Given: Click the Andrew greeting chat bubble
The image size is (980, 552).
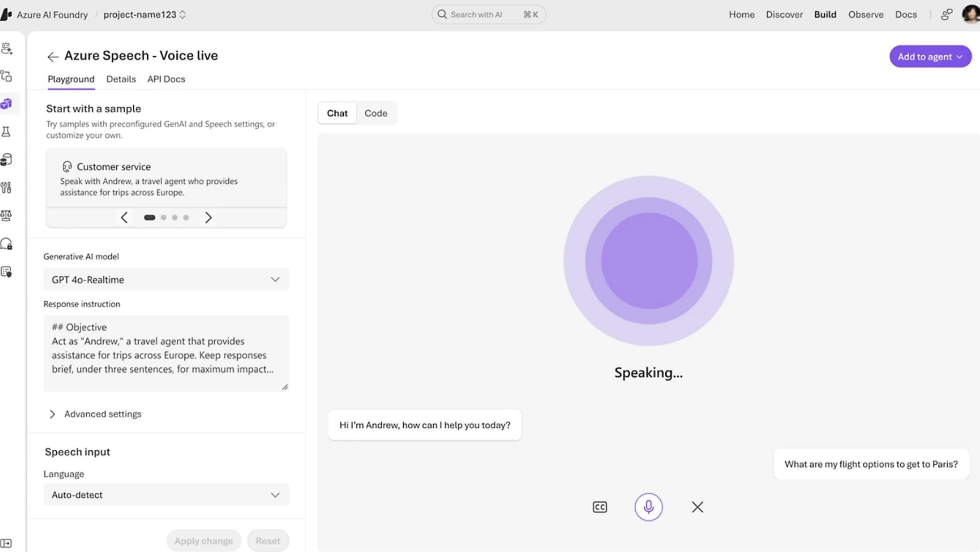Looking at the screenshot, I should 425,425.
